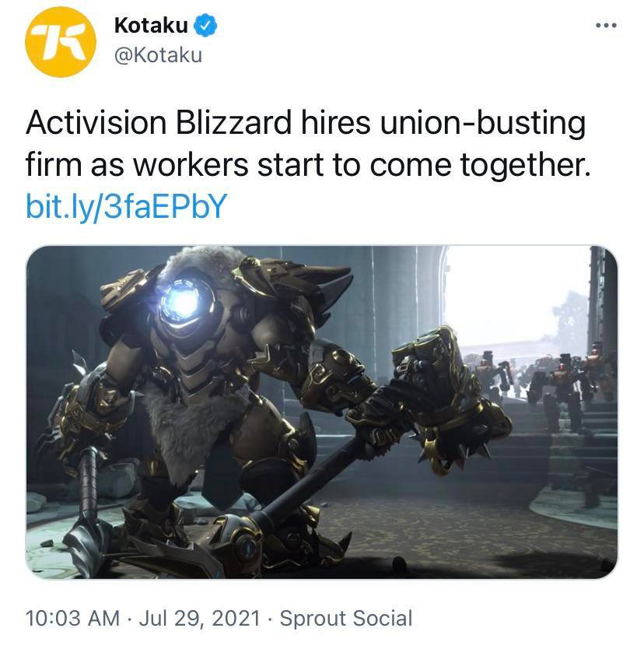Click the tweet headline text
This screenshot has width=644, height=656.
click(308, 143)
